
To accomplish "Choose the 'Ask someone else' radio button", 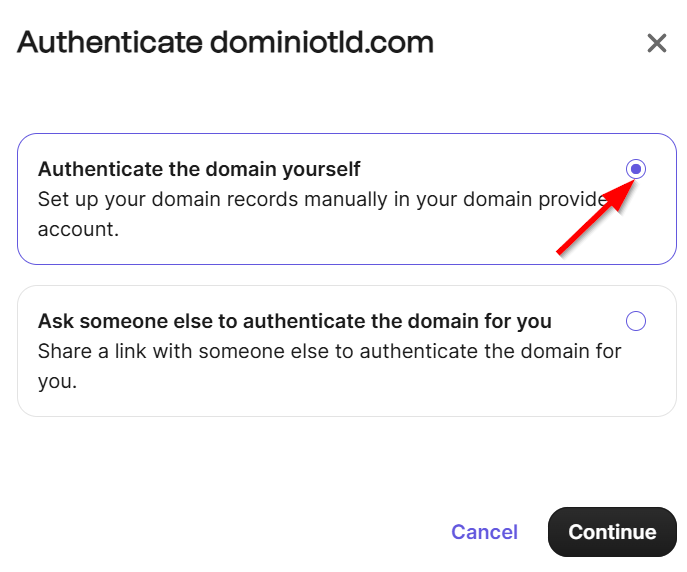I will click(x=635, y=321).
